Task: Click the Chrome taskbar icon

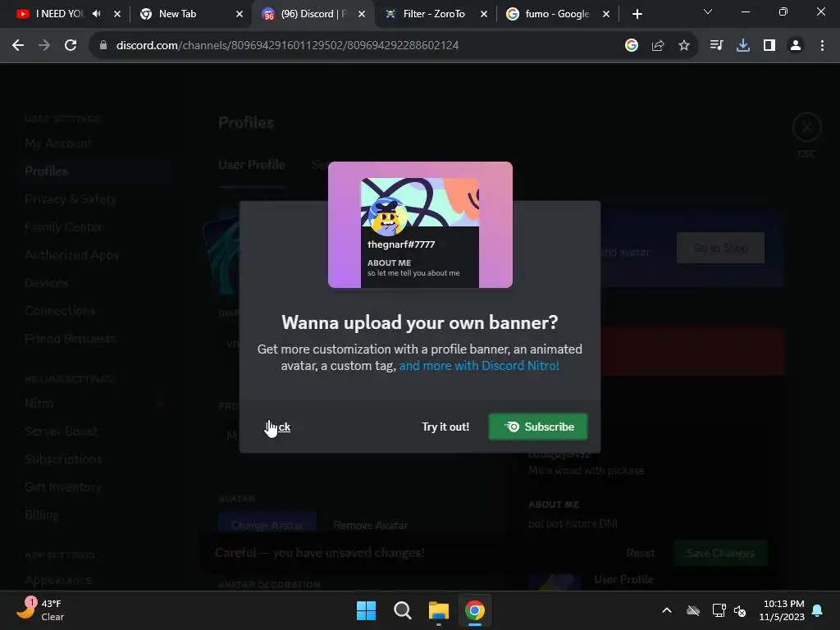Action: tap(475, 610)
